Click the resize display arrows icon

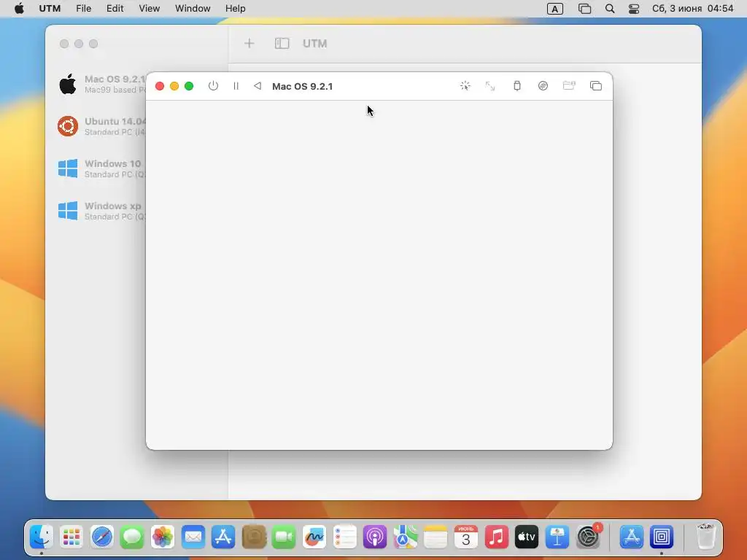point(490,86)
